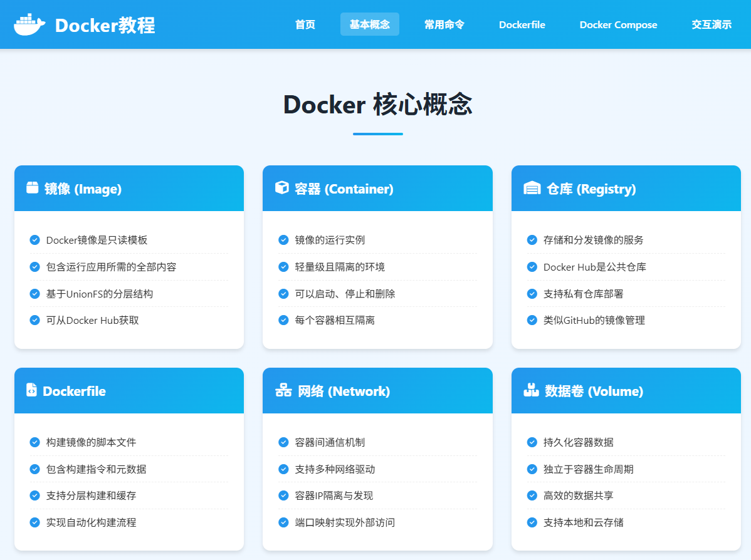Click the 镜像 (Image) card header icon
The height and width of the screenshot is (560, 751).
32,188
